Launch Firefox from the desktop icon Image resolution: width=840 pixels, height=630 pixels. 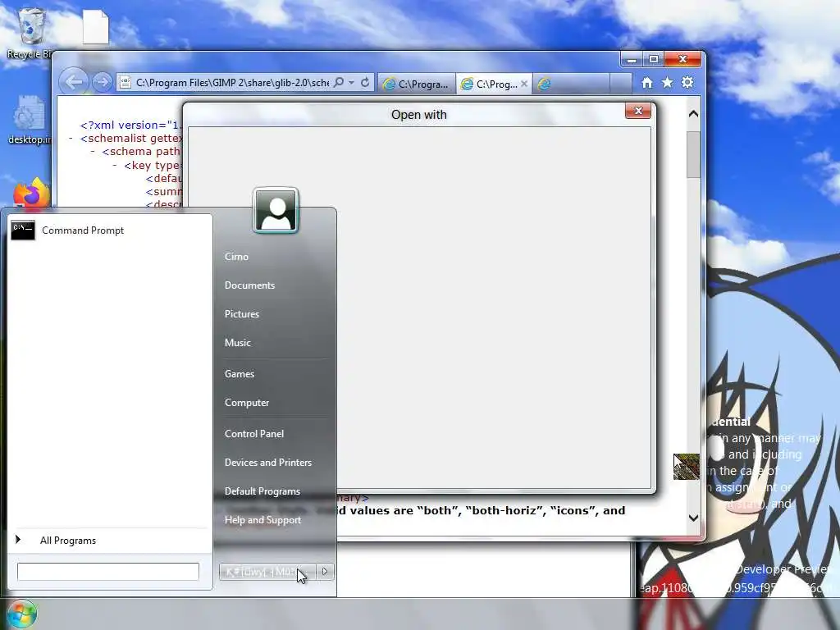pos(32,193)
